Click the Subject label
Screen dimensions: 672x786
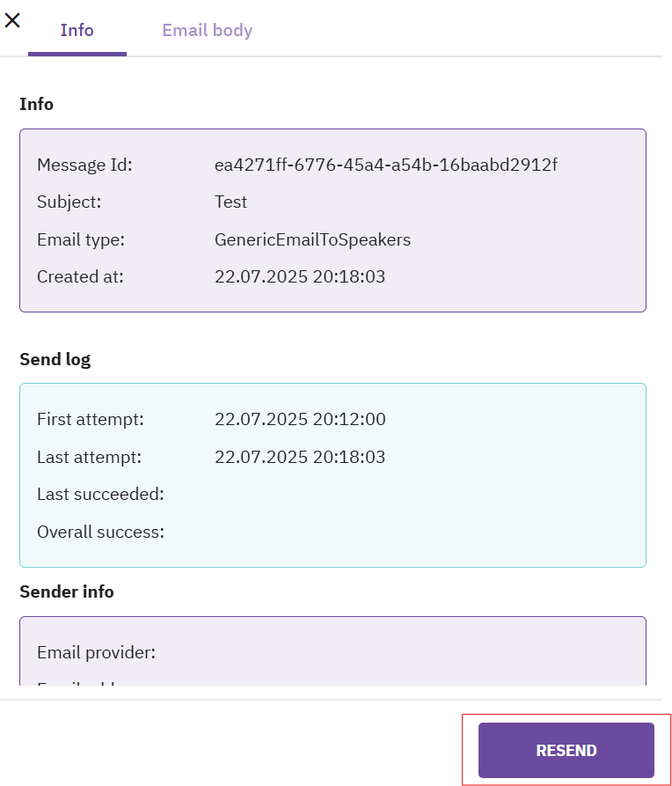(x=69, y=202)
